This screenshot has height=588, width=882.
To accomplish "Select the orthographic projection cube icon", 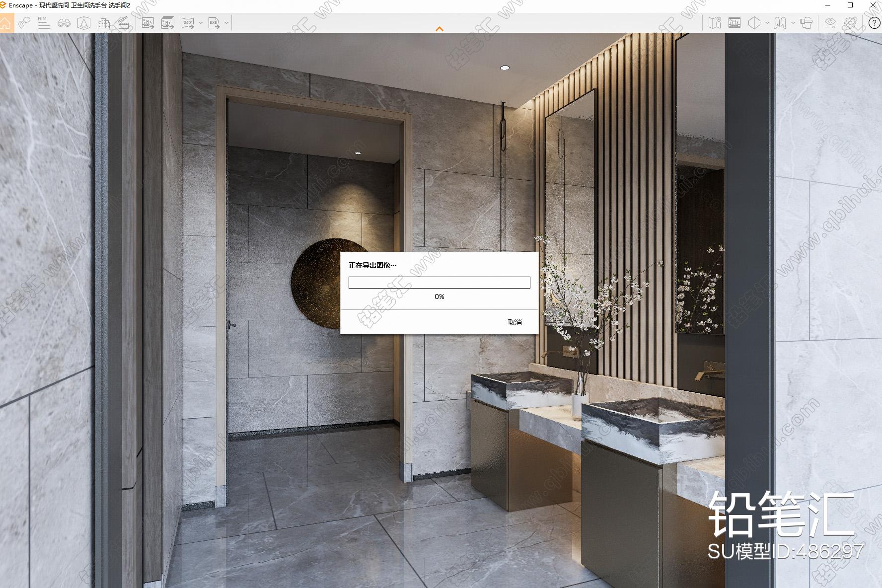I will pyautogui.click(x=754, y=23).
